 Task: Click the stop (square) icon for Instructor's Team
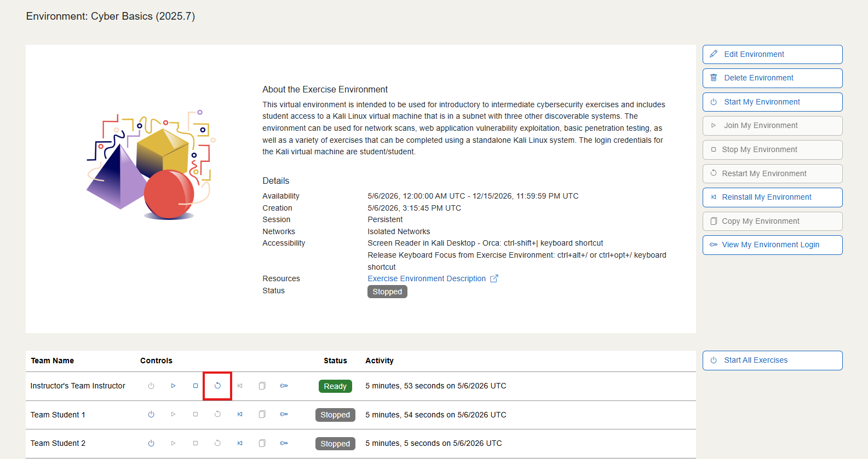pos(196,386)
